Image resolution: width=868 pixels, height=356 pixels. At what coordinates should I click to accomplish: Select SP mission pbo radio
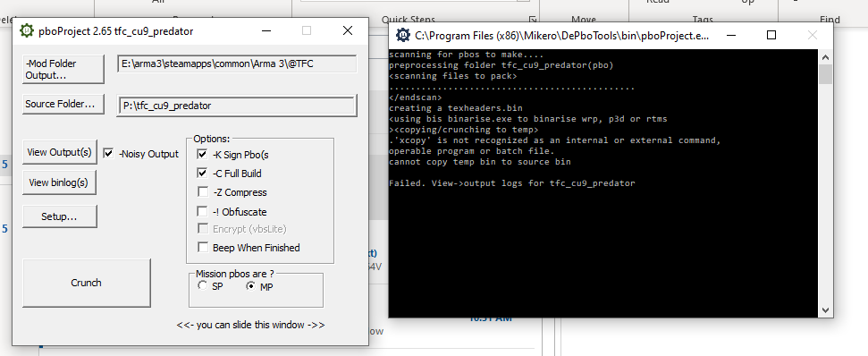[x=202, y=285]
